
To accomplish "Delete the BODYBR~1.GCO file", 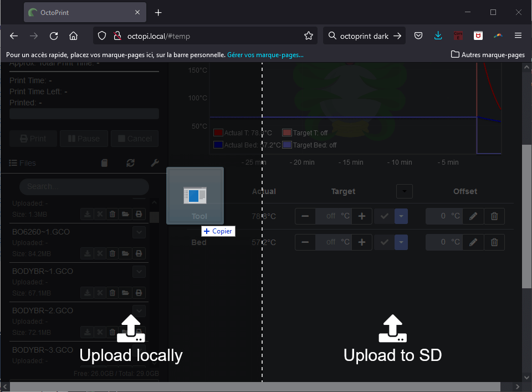I will 112,293.
